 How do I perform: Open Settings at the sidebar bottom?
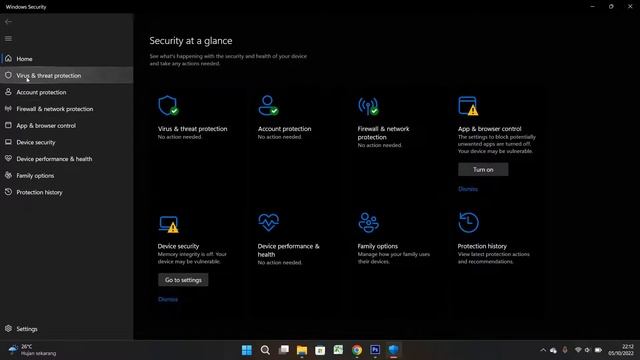click(67, 329)
